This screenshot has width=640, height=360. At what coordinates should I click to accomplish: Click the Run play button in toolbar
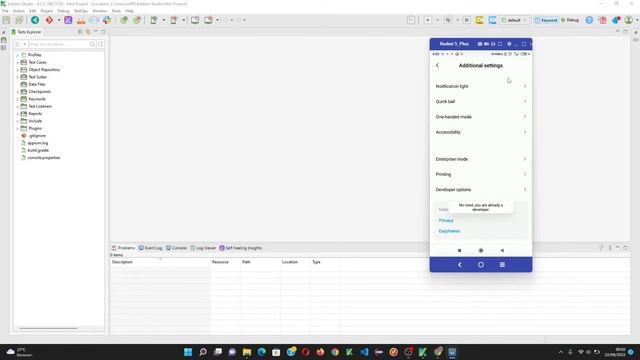point(428,20)
